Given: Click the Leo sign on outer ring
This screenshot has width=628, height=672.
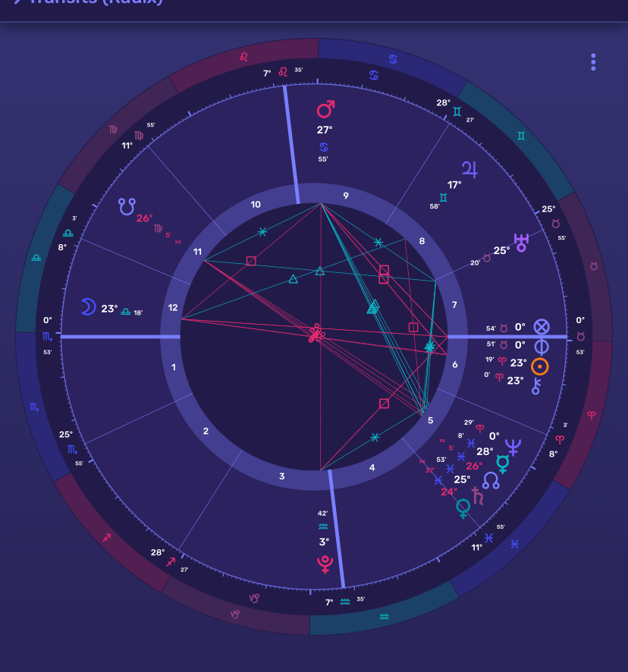Looking at the screenshot, I should coord(244,57).
